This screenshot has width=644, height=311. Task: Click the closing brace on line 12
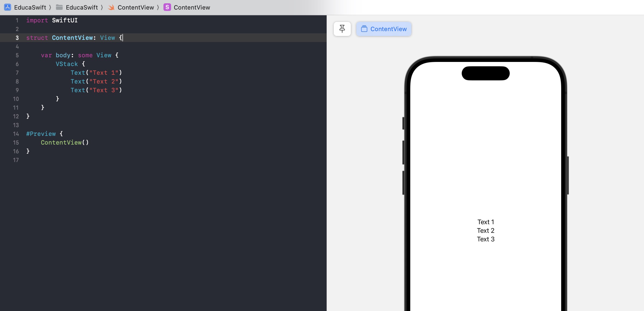point(28,116)
